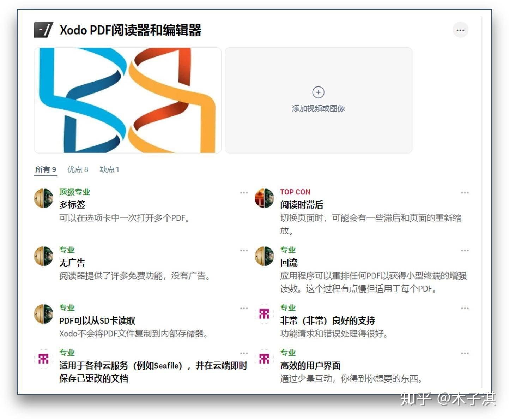Image resolution: width=509 pixels, height=420 pixels.
Task: Click the 回流 heading
Action: click(x=289, y=263)
